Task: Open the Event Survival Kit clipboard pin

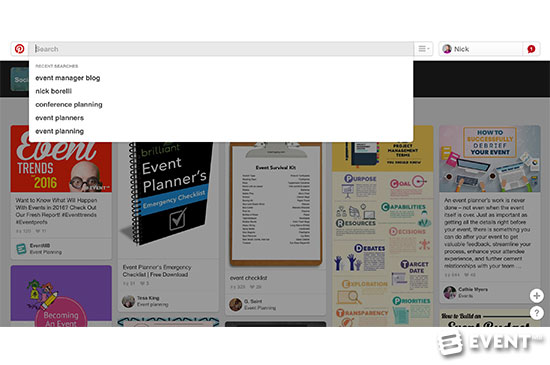Action: tap(276, 204)
